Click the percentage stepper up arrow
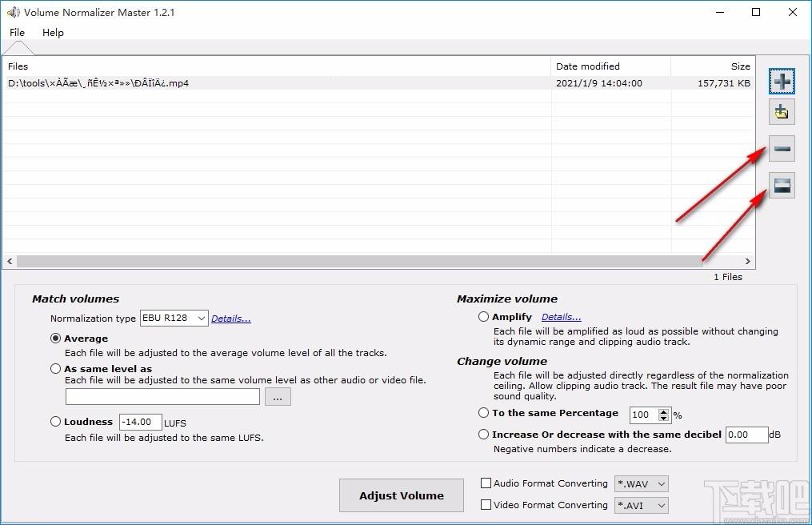The width and height of the screenshot is (812, 525). (x=663, y=411)
